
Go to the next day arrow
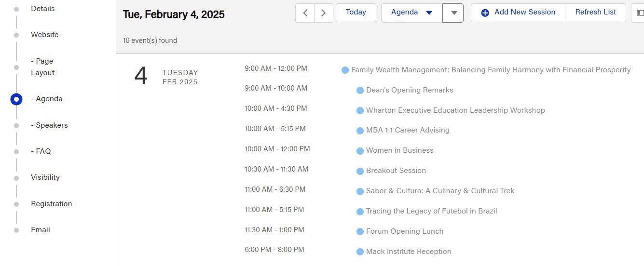324,13
